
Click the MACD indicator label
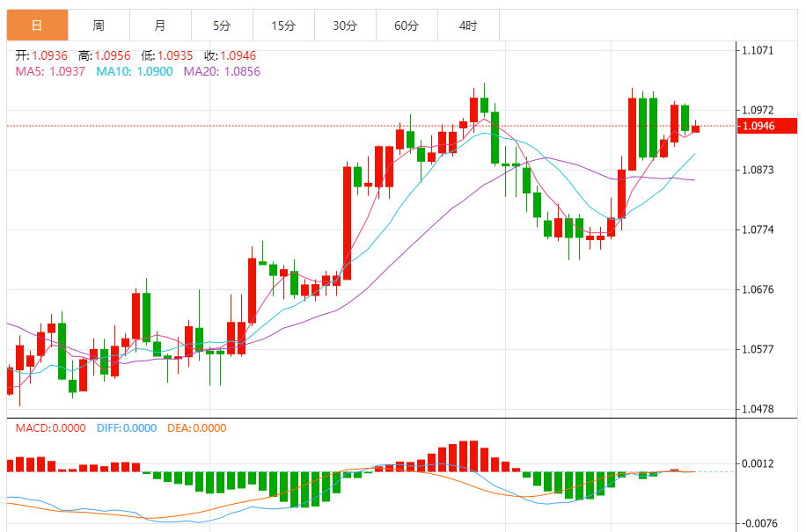[51, 428]
